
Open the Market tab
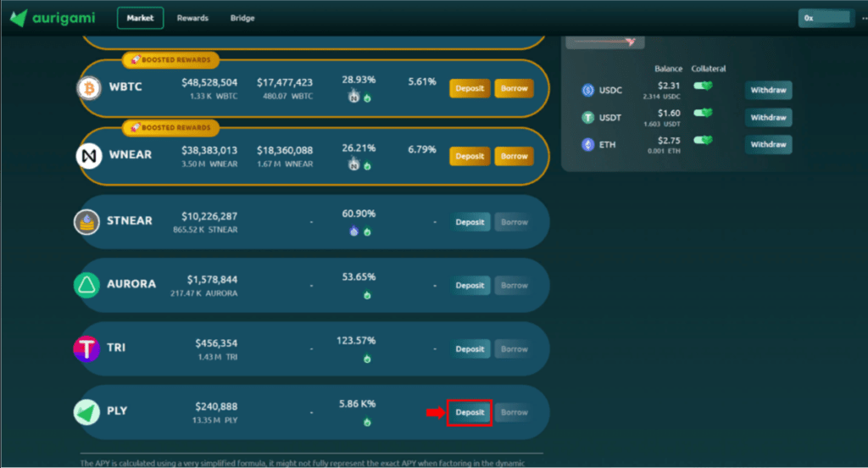tap(140, 18)
